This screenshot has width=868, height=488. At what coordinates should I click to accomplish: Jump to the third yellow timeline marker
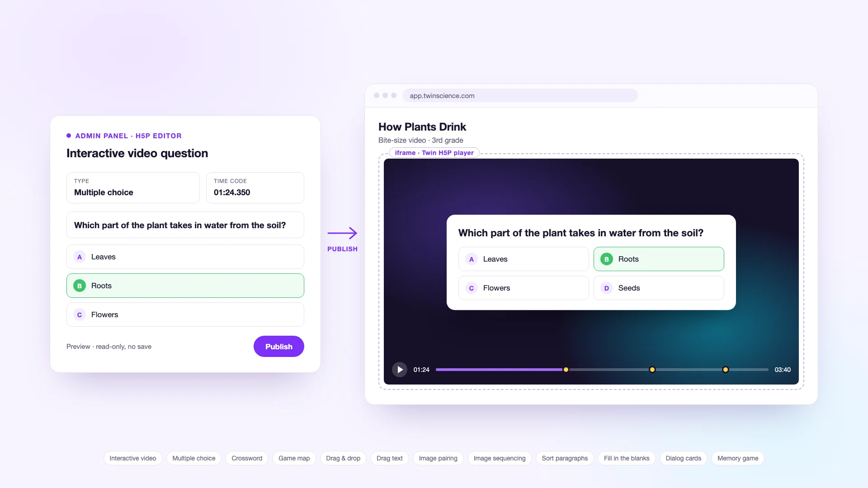point(726,370)
